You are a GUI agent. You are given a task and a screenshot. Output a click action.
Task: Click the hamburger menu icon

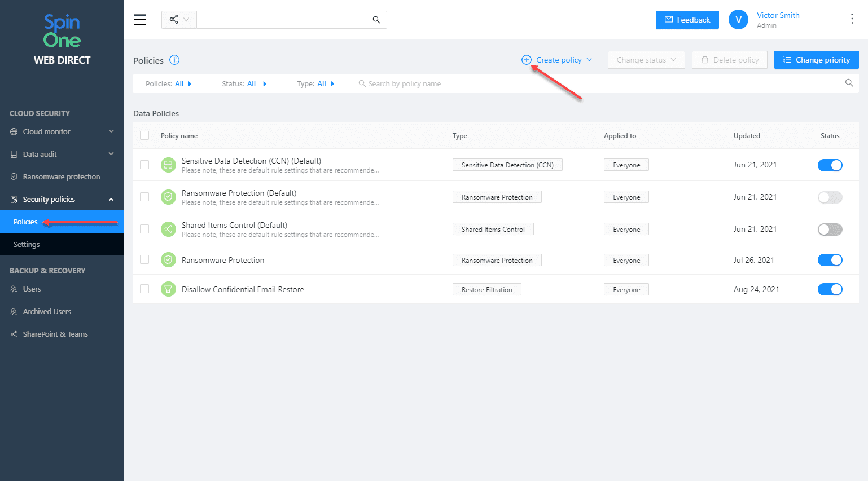click(x=140, y=20)
